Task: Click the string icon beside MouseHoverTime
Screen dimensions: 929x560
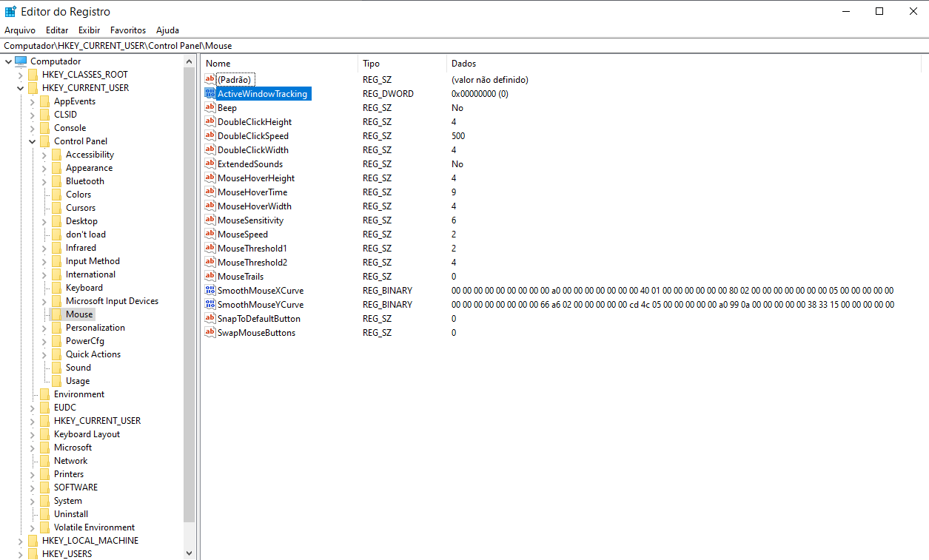Action: coord(210,192)
